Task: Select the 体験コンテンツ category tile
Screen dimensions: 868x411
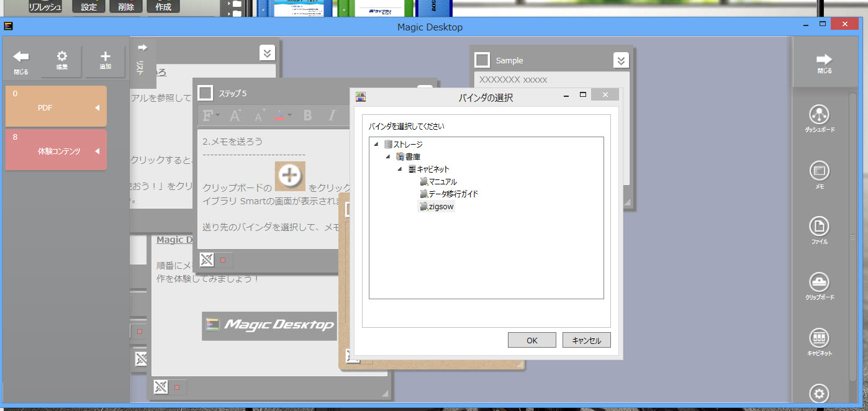Action: 56,150
